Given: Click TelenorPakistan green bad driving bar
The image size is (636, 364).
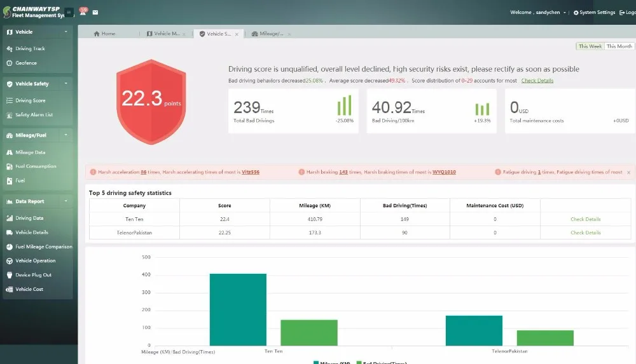Looking at the screenshot, I should (545, 338).
